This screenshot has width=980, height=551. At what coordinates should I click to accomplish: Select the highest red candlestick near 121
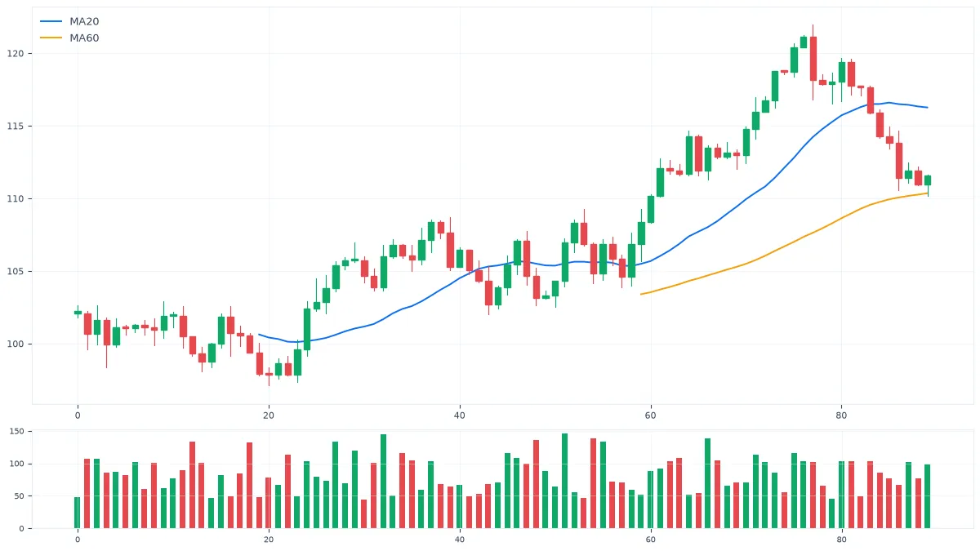click(x=813, y=59)
